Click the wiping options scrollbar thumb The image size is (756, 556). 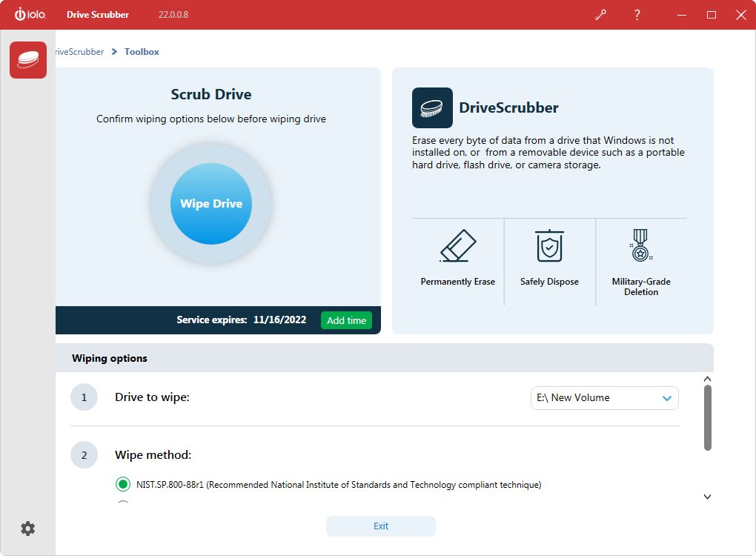point(707,417)
